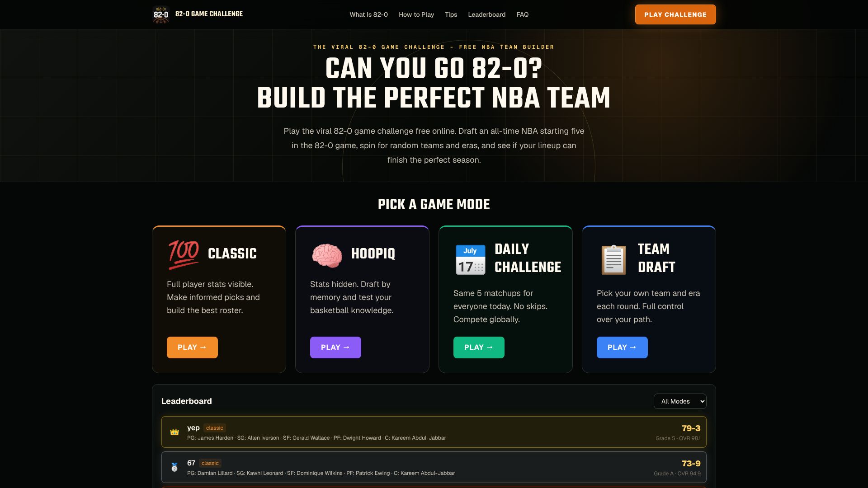Viewport: 868px width, 488px height.
Task: Click the silver medal icon beside 67 entry
Action: (175, 467)
